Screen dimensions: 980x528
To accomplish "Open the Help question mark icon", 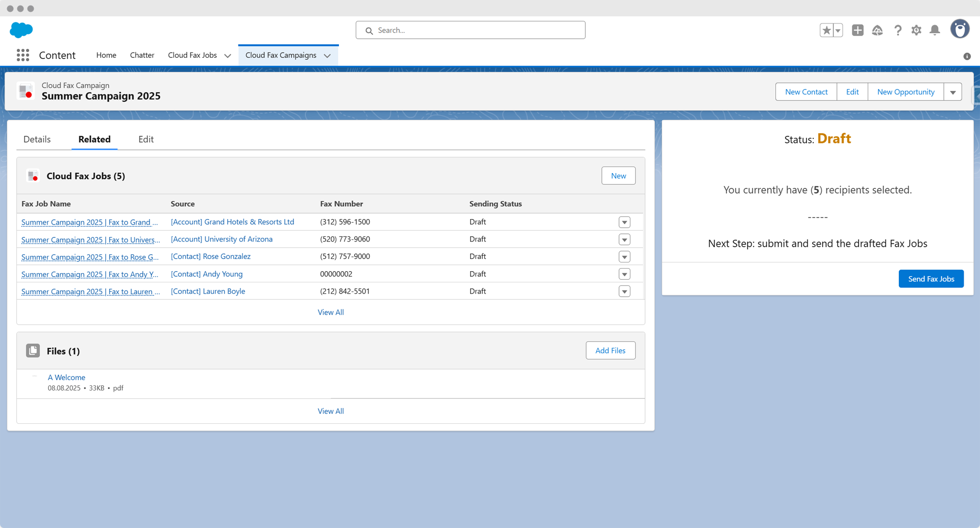I will pyautogui.click(x=897, y=31).
